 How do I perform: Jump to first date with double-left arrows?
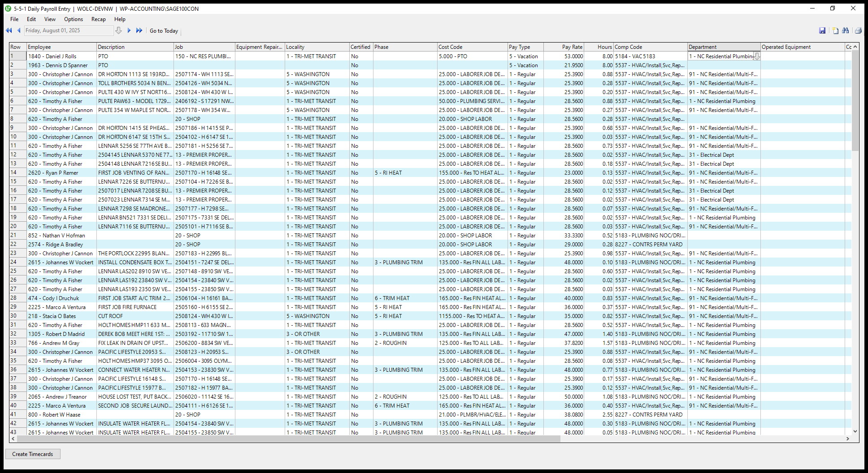(9, 30)
